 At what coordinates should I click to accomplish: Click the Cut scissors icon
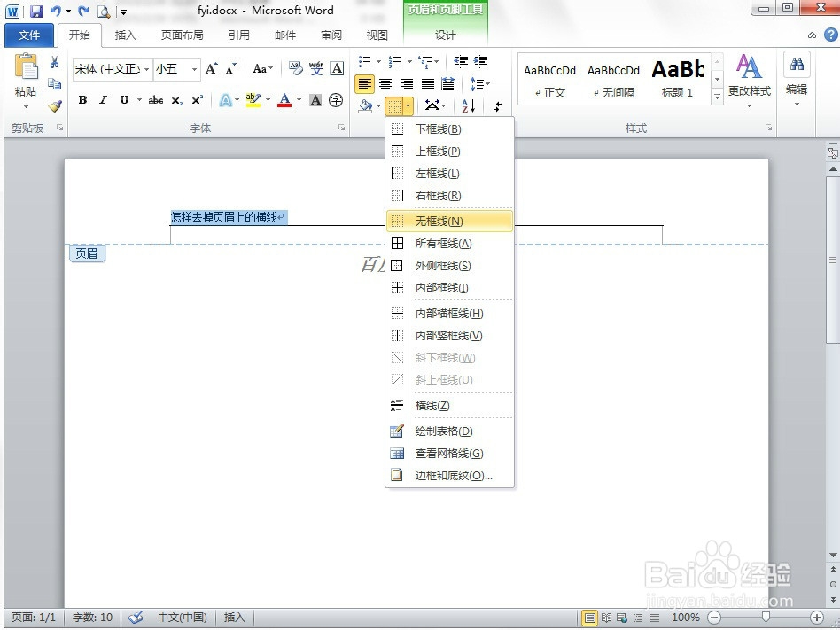coord(54,62)
